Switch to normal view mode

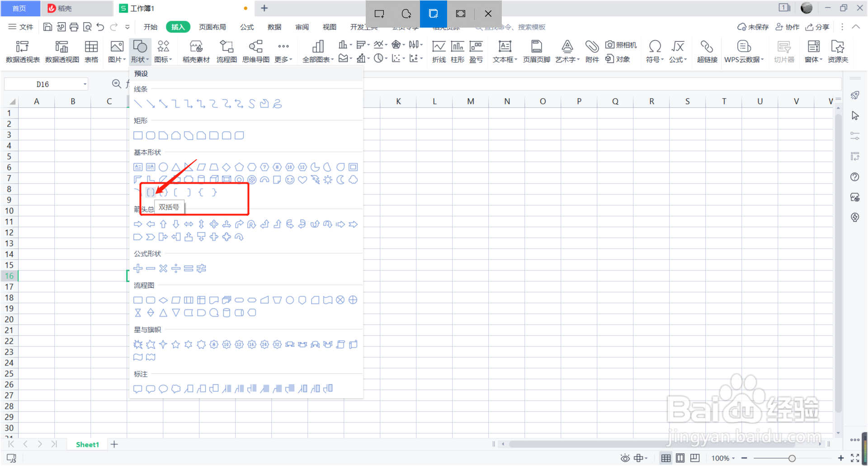click(666, 458)
